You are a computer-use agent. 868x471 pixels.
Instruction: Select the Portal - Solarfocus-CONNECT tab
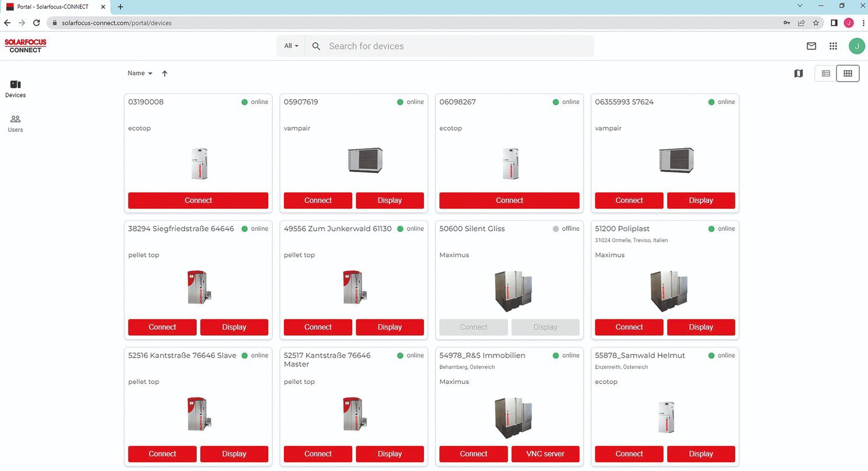[55, 7]
